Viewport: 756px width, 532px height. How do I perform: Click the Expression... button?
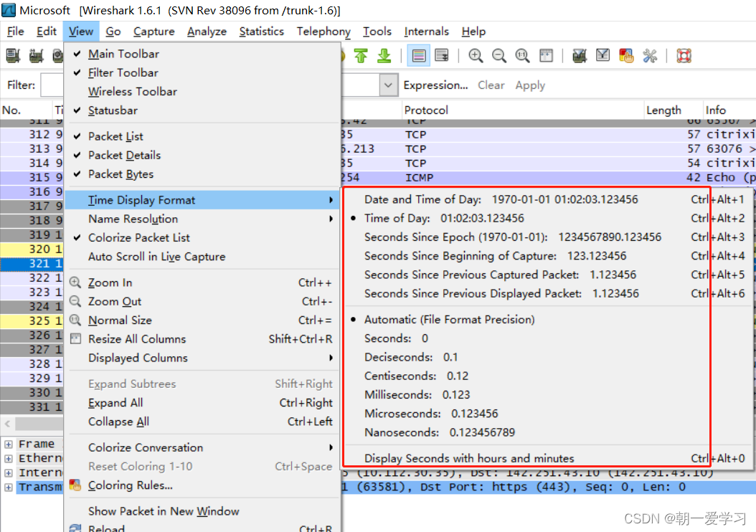pyautogui.click(x=436, y=85)
